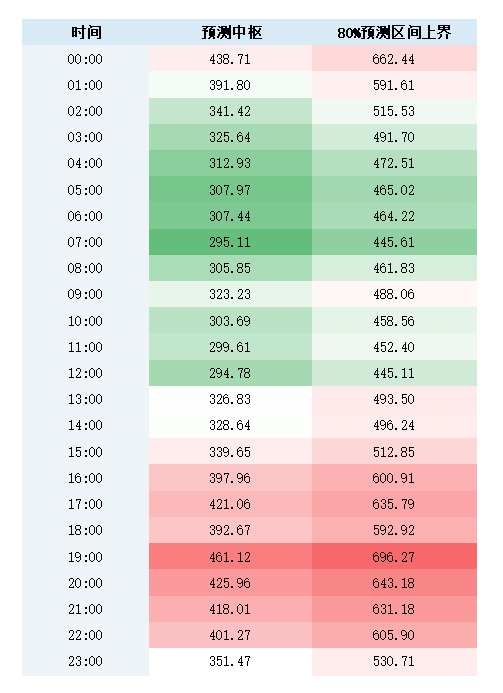Click the 80%预测区间上界 header
The width and height of the screenshot is (503, 693).
click(x=394, y=32)
